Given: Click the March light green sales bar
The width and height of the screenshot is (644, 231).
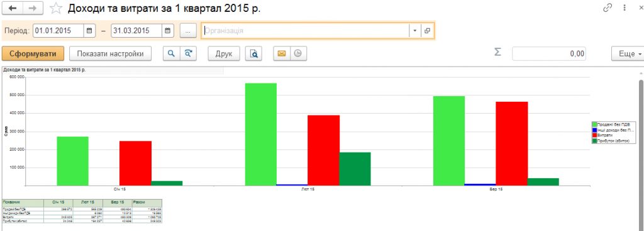Looking at the screenshot, I should point(449,141).
